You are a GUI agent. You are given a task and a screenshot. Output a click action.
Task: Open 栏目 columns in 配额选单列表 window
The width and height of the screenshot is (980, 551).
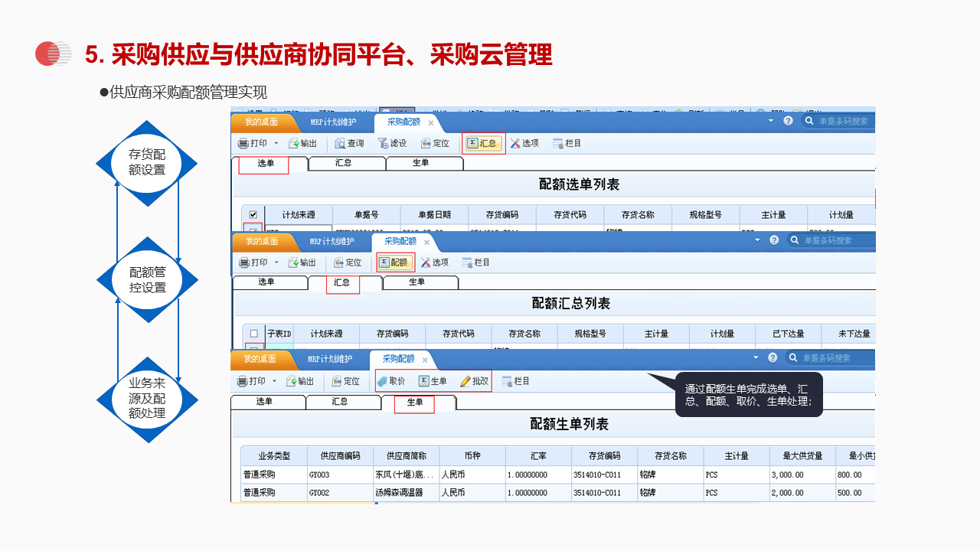pyautogui.click(x=567, y=143)
